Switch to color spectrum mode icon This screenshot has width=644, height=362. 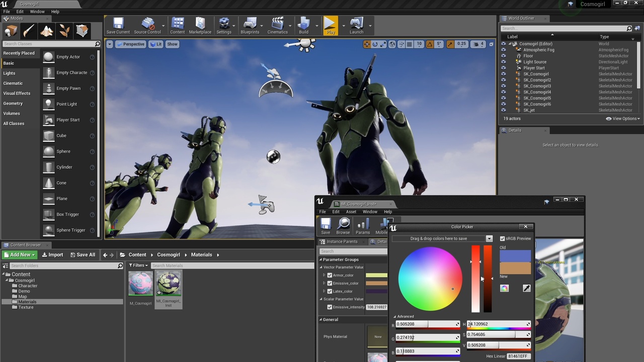[504, 288]
